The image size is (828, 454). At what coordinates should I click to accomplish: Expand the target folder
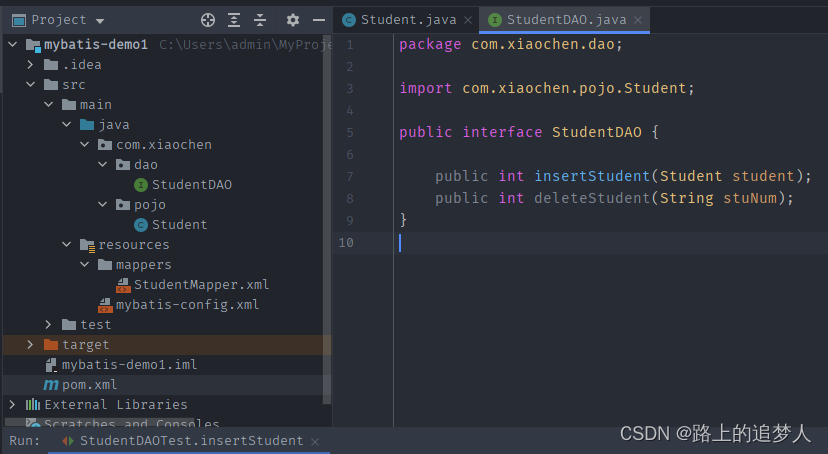[31, 345]
